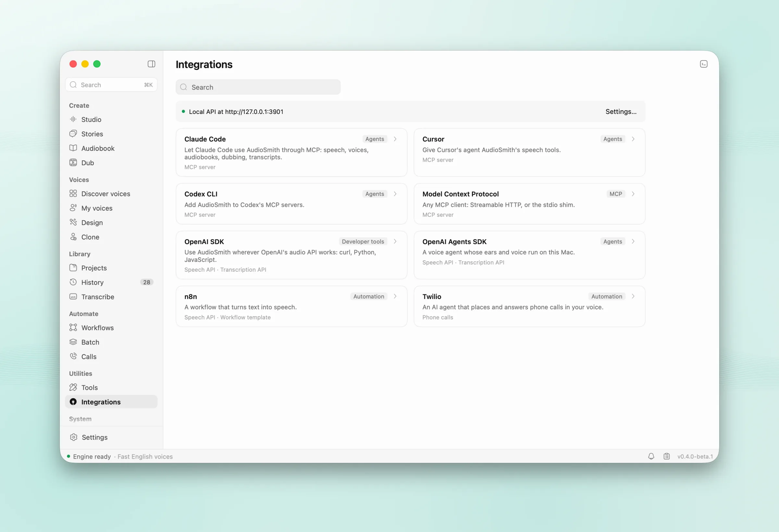
Task: Open the Clone voice page
Action: 111,237
